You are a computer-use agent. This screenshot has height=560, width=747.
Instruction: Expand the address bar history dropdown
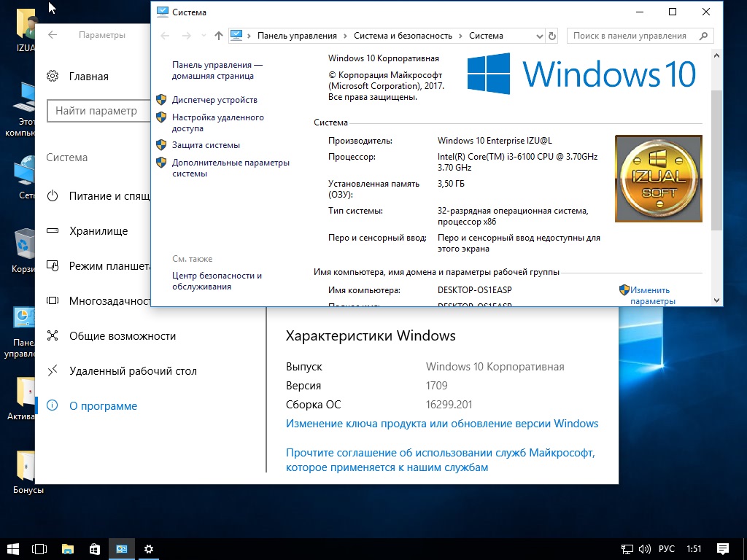click(x=539, y=36)
